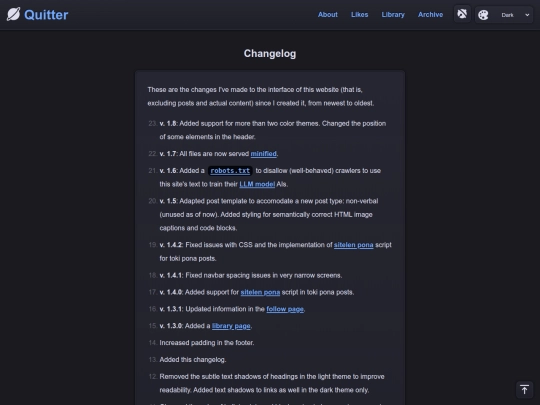Go to the Likes page
The height and width of the screenshot is (405, 540).
click(x=360, y=14)
